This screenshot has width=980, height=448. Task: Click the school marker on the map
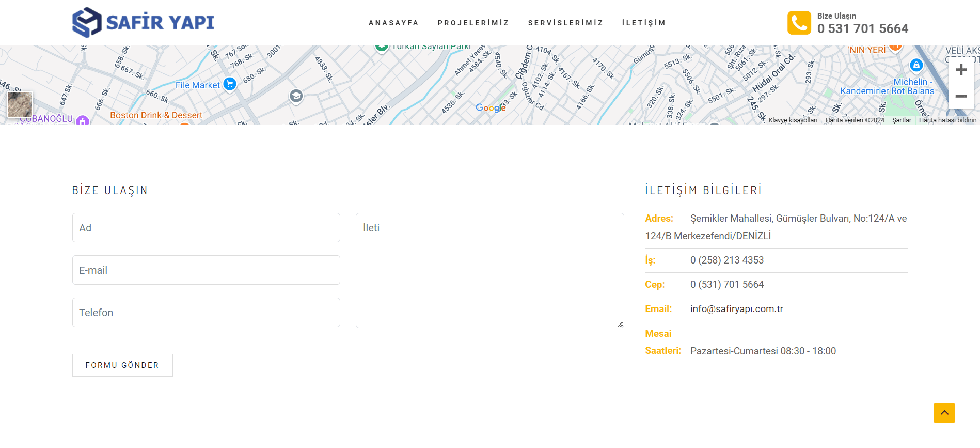[x=296, y=97]
